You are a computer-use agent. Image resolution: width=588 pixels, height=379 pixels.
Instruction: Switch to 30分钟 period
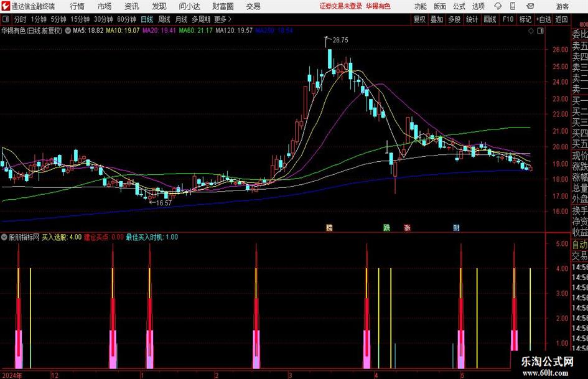coord(103,19)
